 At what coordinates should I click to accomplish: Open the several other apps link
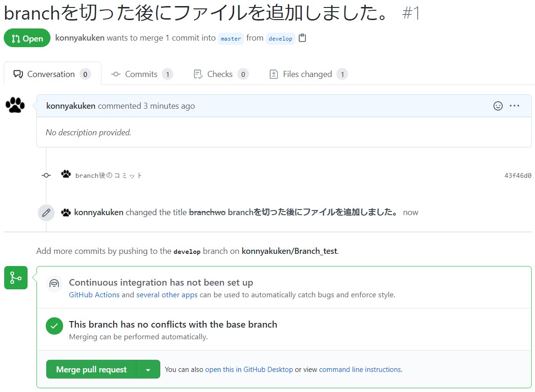pyautogui.click(x=167, y=295)
